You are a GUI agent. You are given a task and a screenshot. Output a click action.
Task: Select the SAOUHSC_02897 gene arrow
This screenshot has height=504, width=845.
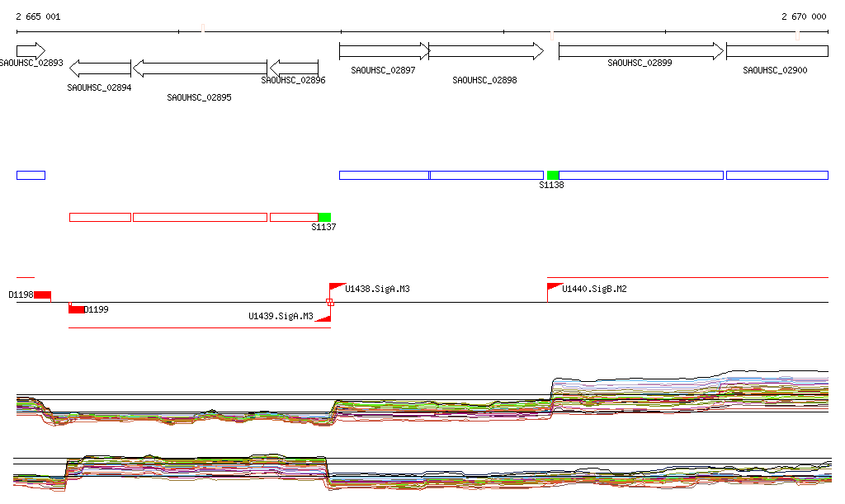[385, 51]
